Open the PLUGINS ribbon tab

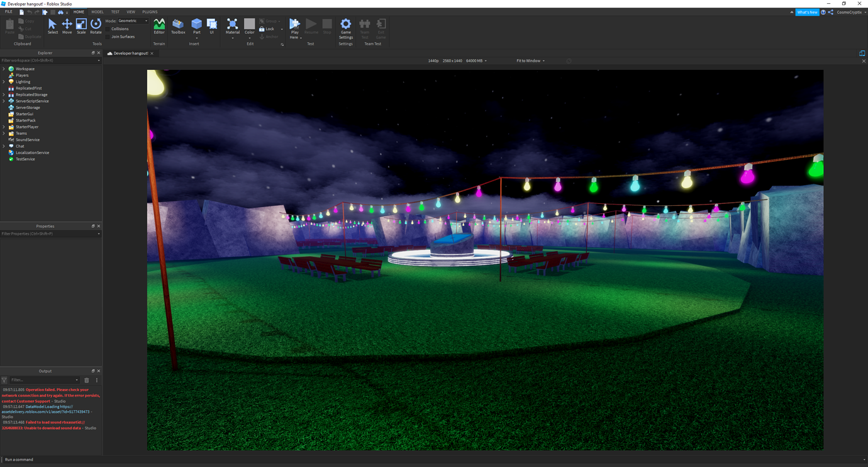[x=150, y=12]
